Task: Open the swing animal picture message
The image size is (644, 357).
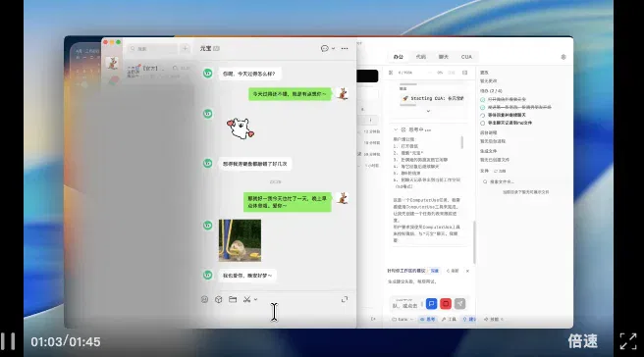Action: (x=240, y=240)
